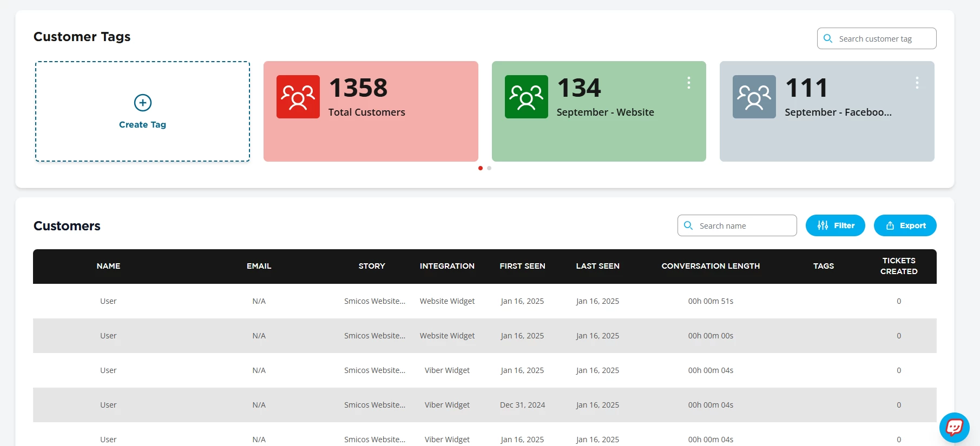This screenshot has width=980, height=446.
Task: Click the red Total Customers group icon
Action: pos(298,97)
